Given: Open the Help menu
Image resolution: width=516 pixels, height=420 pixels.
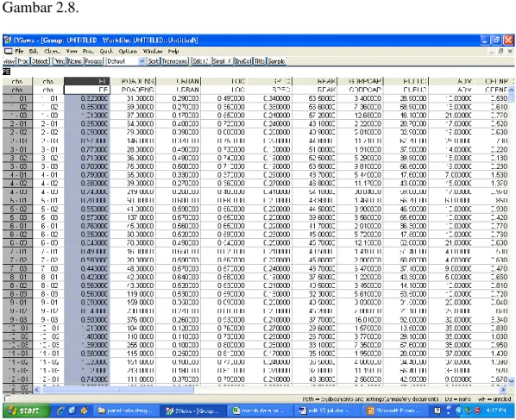Looking at the screenshot, I should click(x=173, y=51).
